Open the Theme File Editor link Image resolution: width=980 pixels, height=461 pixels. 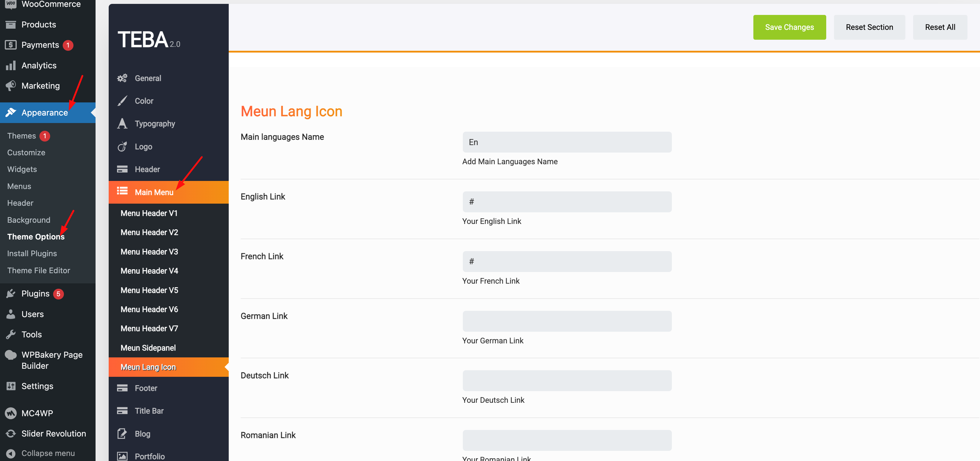pos(39,271)
